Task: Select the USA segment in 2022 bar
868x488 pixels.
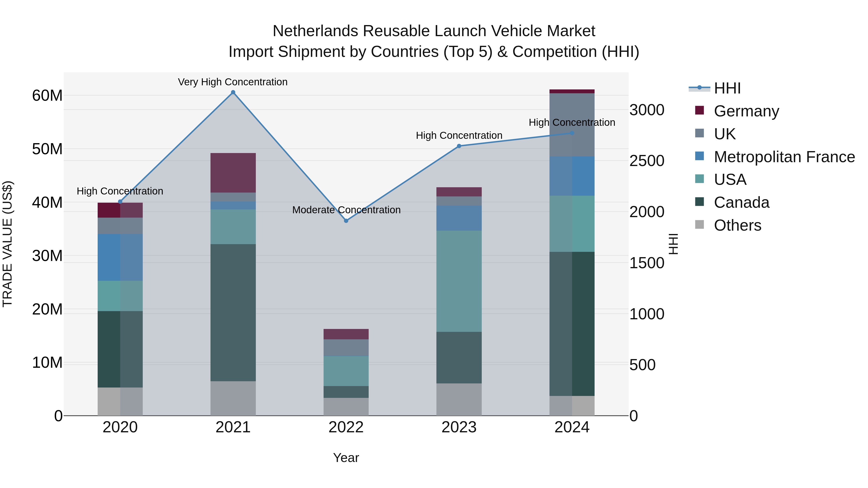Action: pyautogui.click(x=346, y=371)
